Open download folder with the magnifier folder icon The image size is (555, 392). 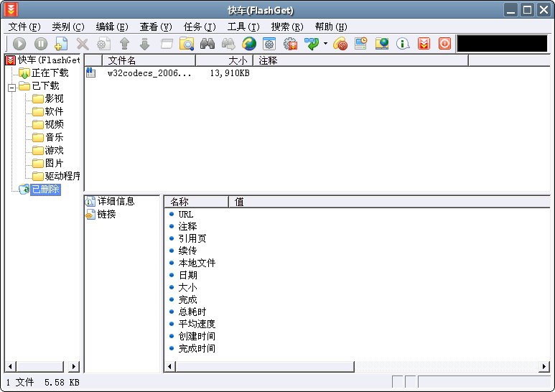click(187, 44)
